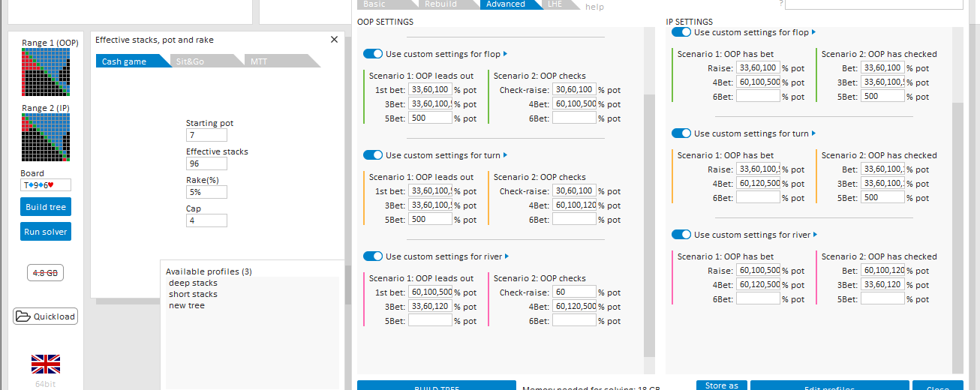Screen dimensions: 980x390
Task: Expand OOP river settings arrow
Action: pos(506,256)
